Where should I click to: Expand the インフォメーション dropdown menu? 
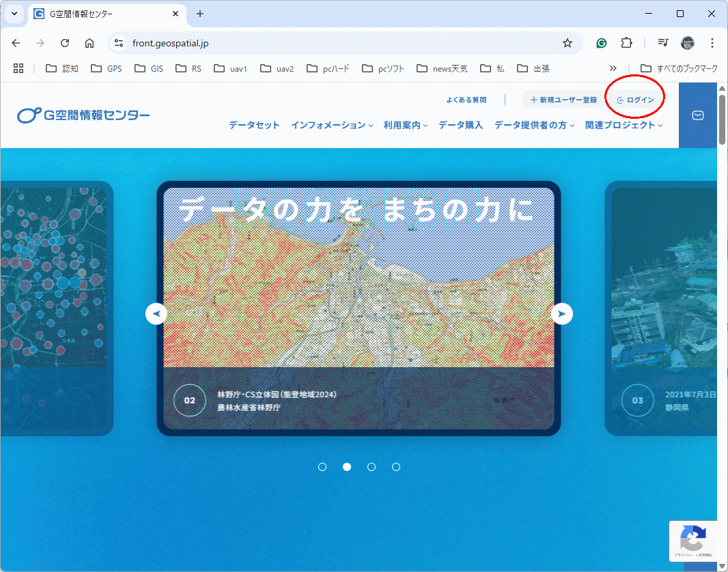pos(332,125)
